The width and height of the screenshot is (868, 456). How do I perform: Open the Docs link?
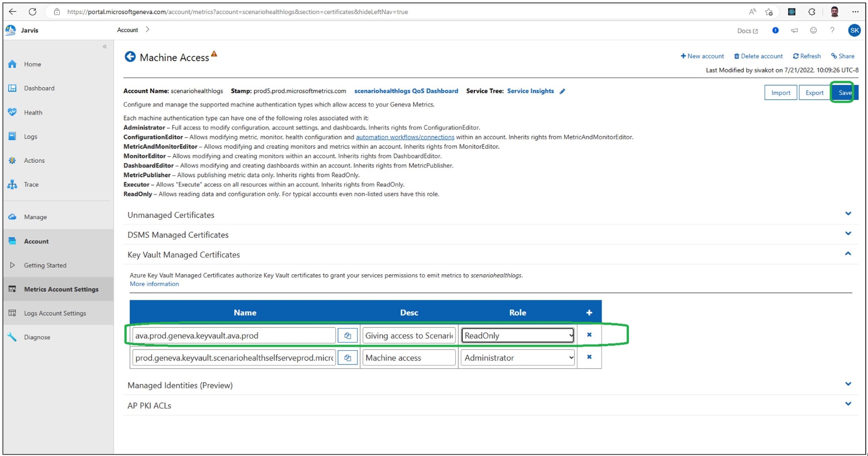pos(747,31)
